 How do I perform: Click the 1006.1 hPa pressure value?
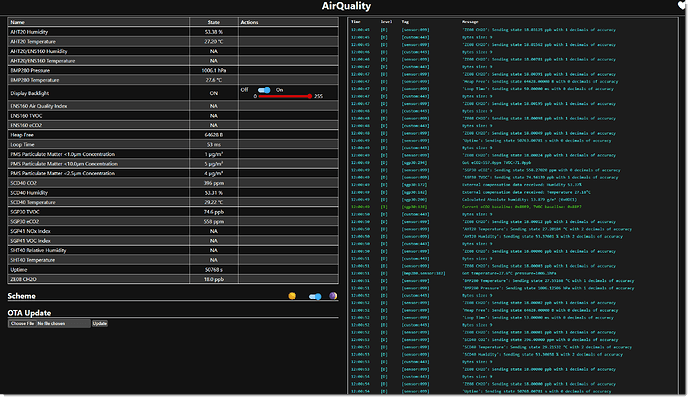(x=214, y=70)
